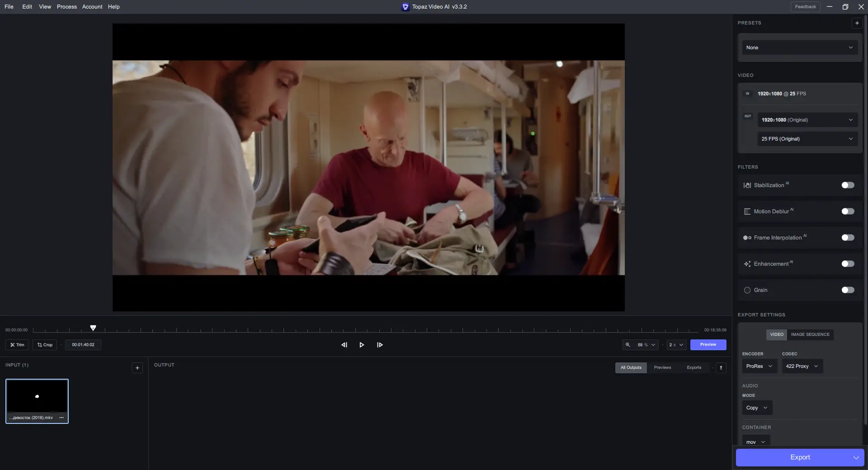The width and height of the screenshot is (868, 470).
Task: Click the Grain filter icon
Action: point(747,290)
